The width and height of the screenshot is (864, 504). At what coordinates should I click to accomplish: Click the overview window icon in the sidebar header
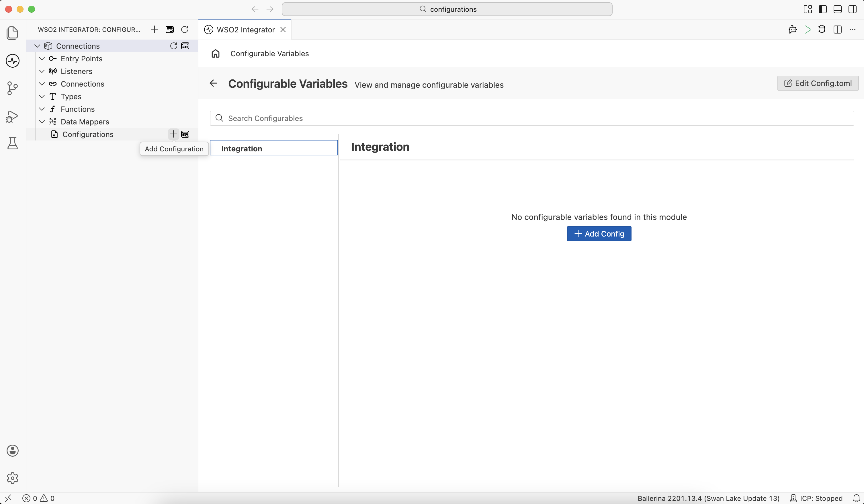170,30
